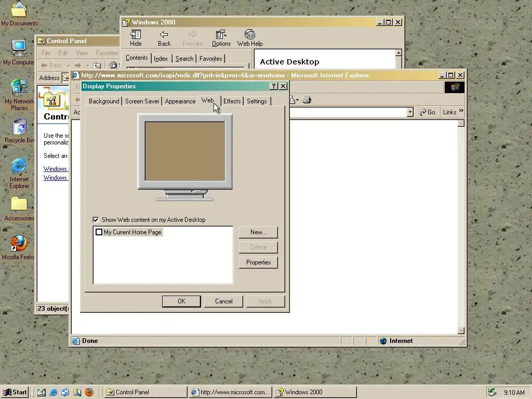
Task: Click Back in the Windows 2000 help toolbar
Action: (164, 38)
